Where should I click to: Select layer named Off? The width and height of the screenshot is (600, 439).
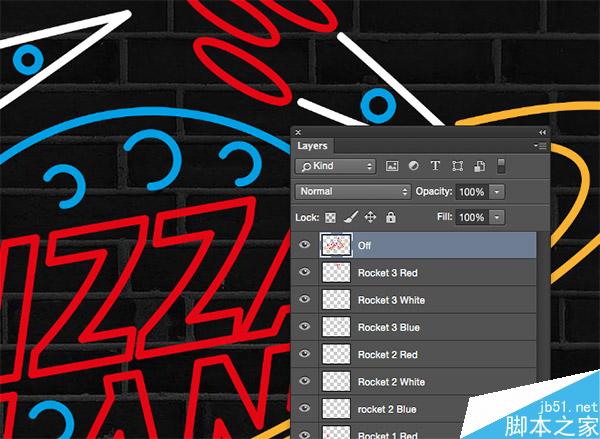(414, 245)
